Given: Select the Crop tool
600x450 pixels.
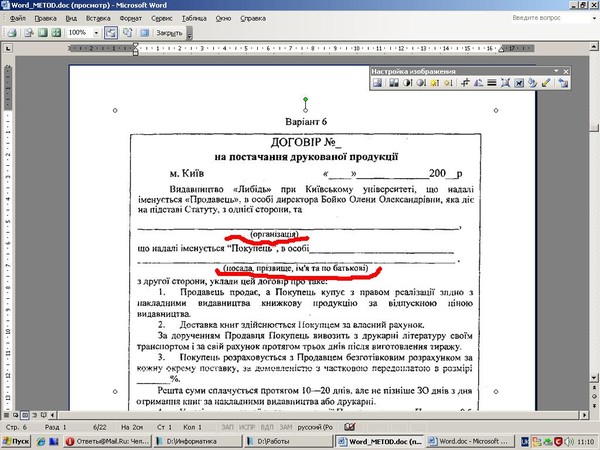Looking at the screenshot, I should tap(465, 83).
